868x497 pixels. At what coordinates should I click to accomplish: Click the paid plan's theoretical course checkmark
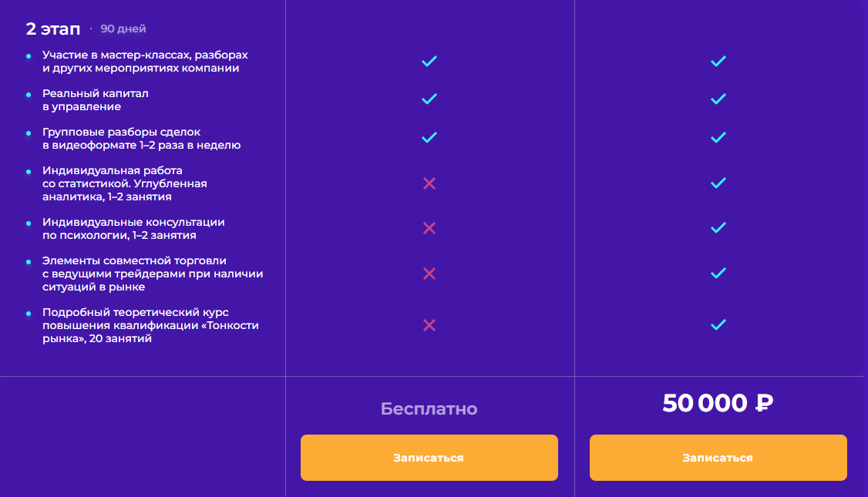(718, 325)
